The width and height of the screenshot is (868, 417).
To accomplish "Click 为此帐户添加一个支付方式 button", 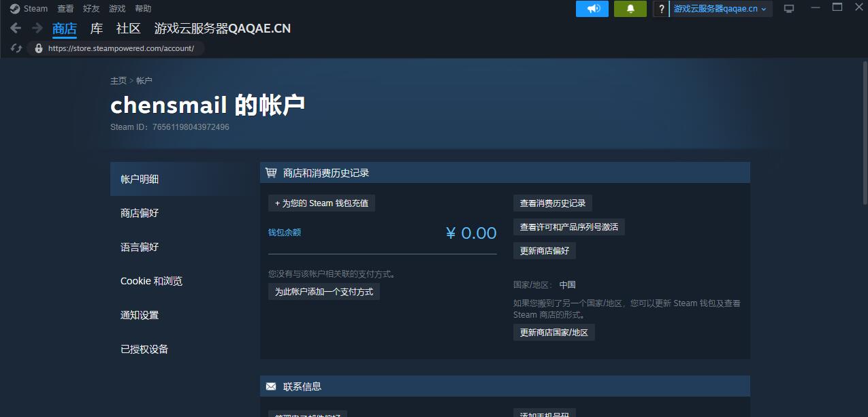I will click(x=324, y=291).
